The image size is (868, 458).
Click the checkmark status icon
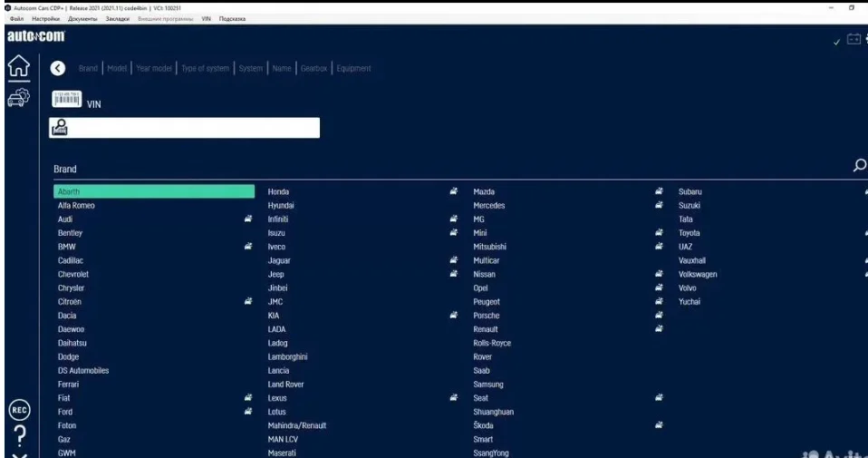tap(836, 42)
